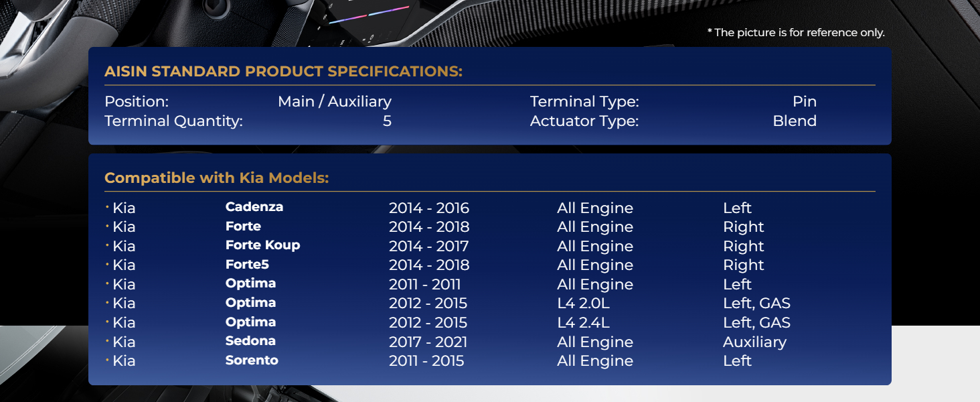Click the Forte5 model name
Image resolution: width=980 pixels, height=402 pixels.
pyautogui.click(x=247, y=265)
